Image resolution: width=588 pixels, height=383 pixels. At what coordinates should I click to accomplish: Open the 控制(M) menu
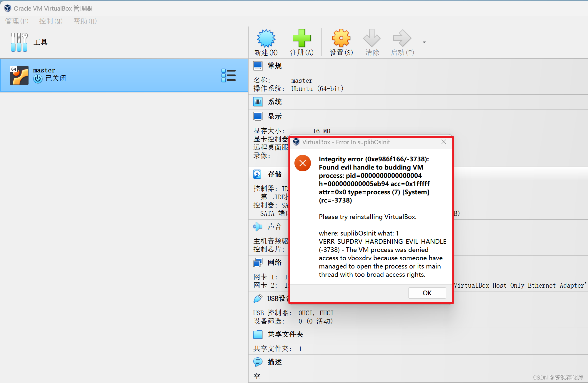click(x=51, y=21)
